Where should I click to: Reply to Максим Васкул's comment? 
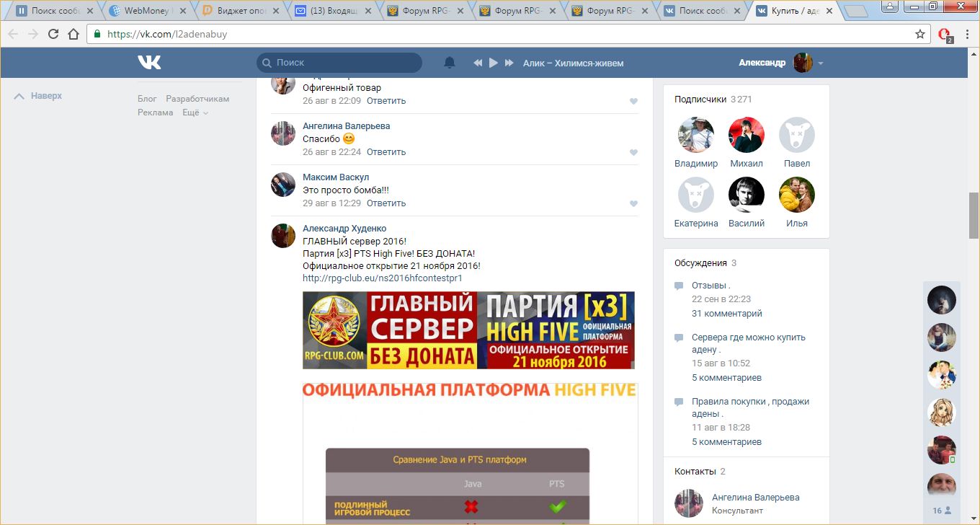pos(386,203)
